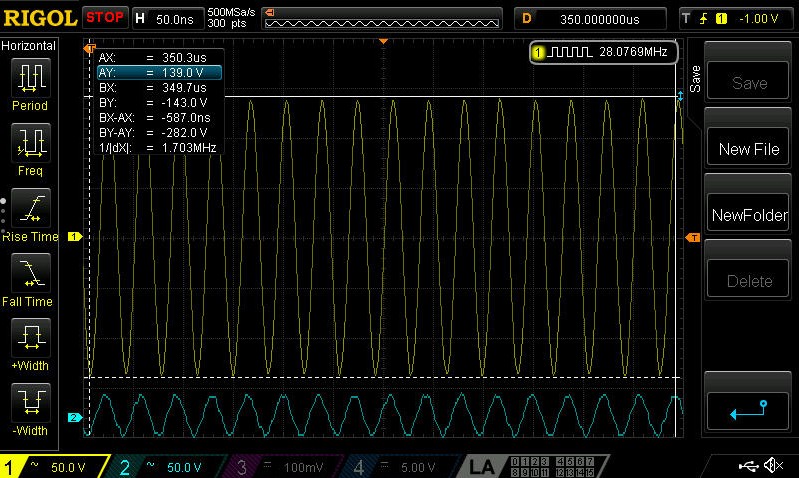Click the orange trigger level marker at right
The height and width of the screenshot is (478, 799).
(693, 237)
